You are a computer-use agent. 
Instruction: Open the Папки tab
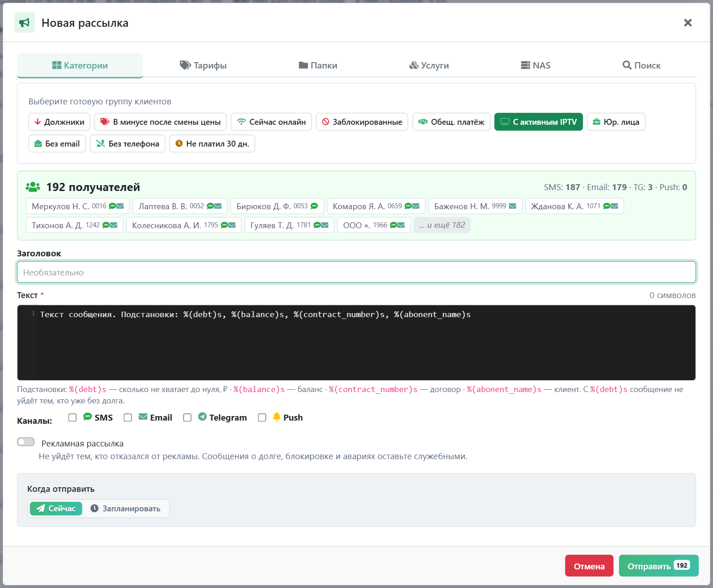[x=318, y=65]
